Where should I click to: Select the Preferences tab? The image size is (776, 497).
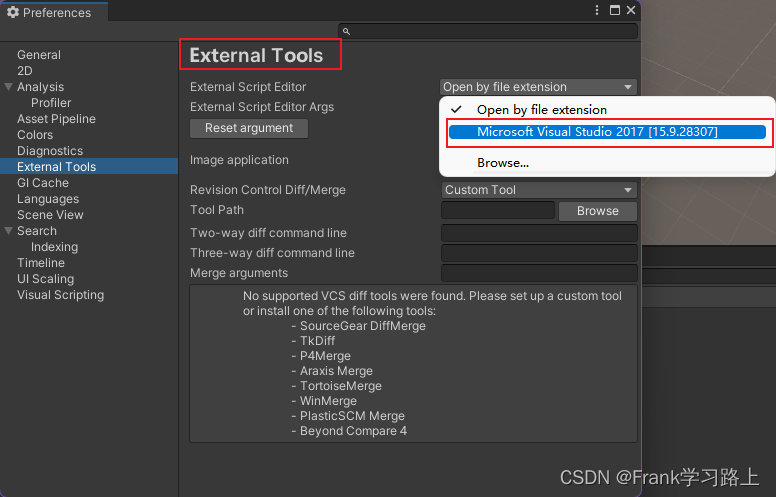[x=53, y=12]
